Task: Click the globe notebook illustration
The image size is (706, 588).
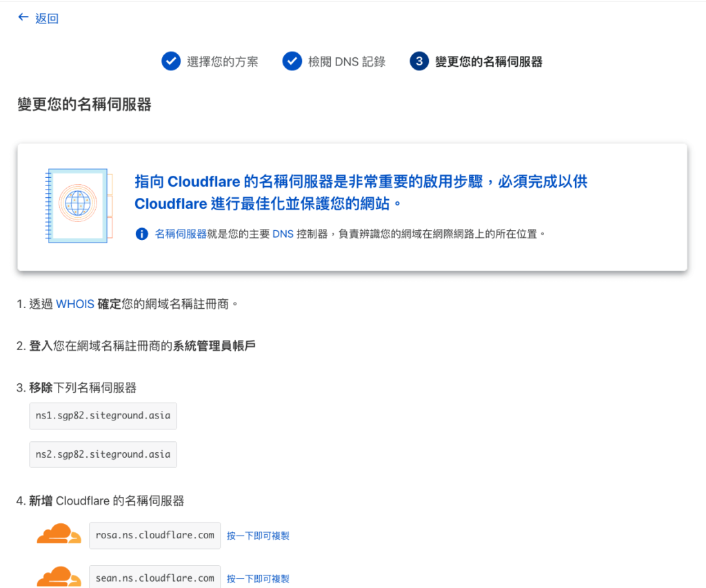Action: (79, 205)
